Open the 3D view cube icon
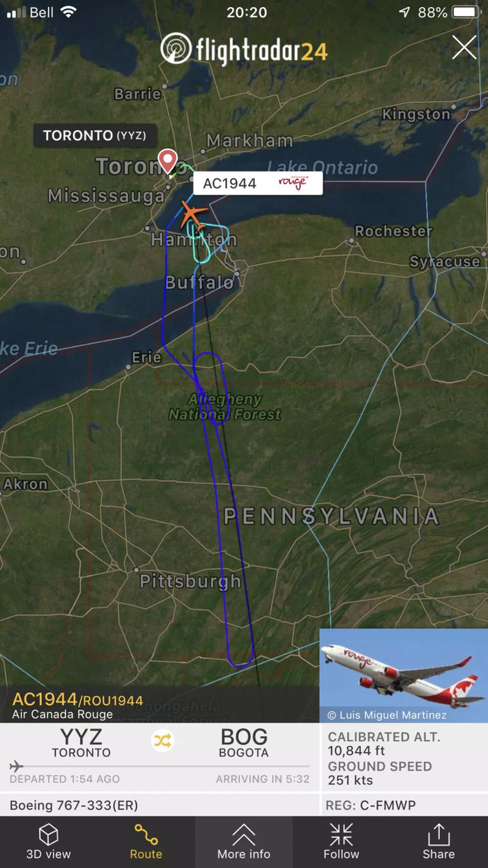Viewport: 488px width, 868px height. point(49,835)
